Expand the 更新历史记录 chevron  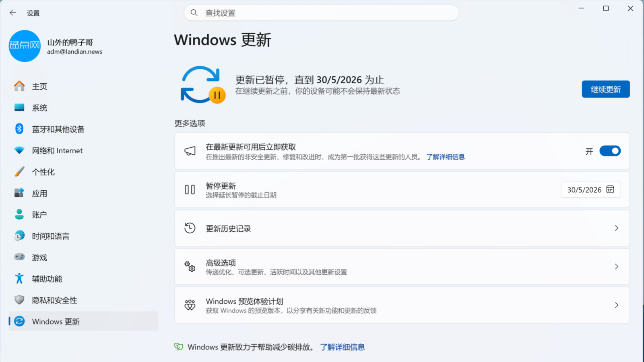(616, 228)
